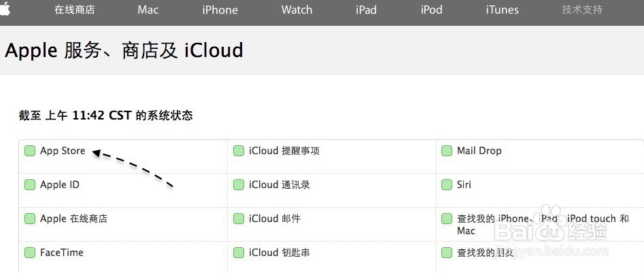The image size is (644, 273).
Task: Click the Apple 服务、商店及 iCloud heading
Action: 124,50
